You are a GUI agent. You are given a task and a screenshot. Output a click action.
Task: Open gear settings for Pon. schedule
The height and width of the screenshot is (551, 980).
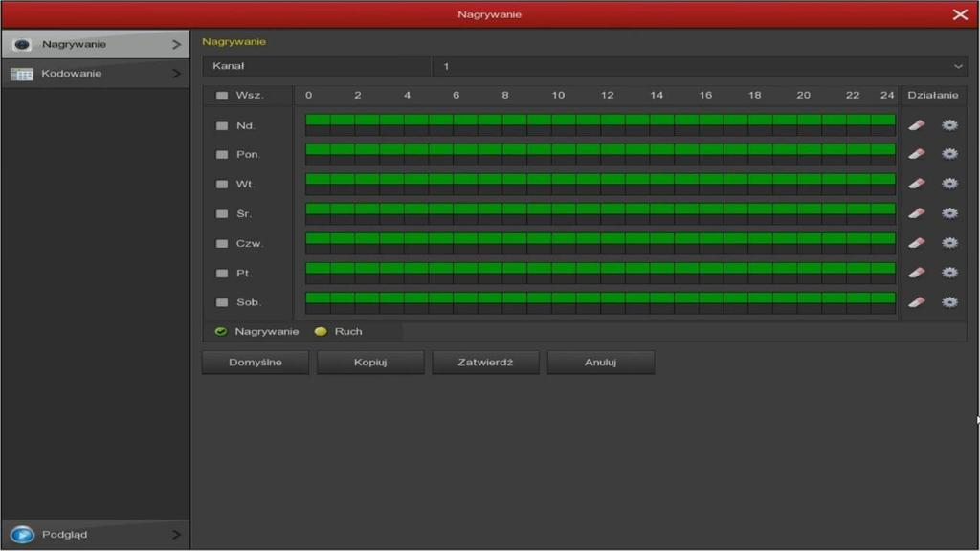(949, 154)
